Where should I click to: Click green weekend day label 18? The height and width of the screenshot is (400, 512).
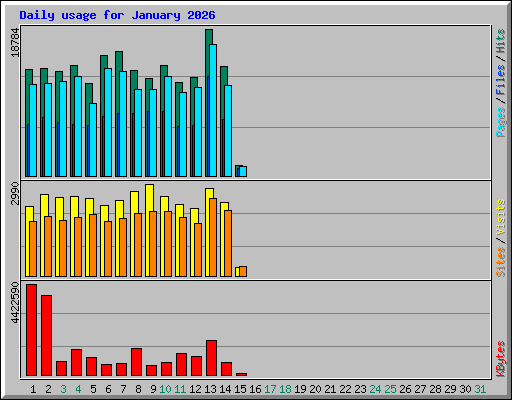(x=285, y=389)
